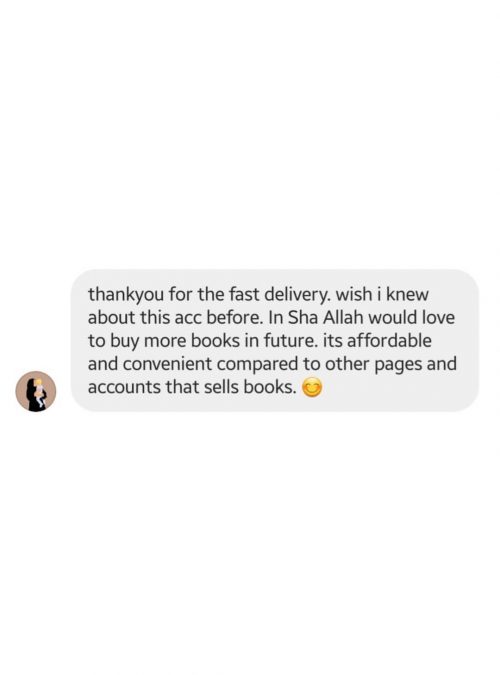Click the word "its" before affordable
Image resolution: width=500 pixels, height=675 pixels.
coord(332,341)
